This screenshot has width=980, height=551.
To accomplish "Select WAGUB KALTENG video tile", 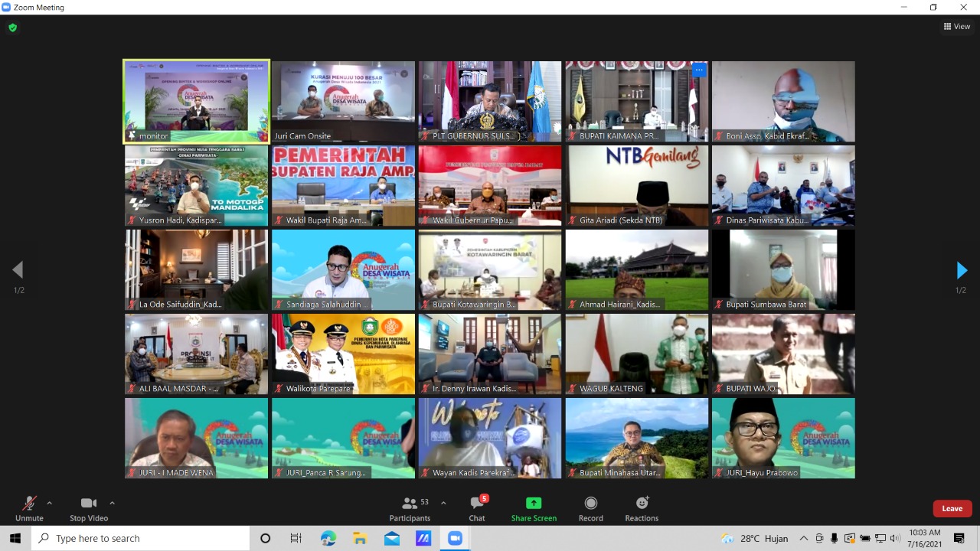I will coord(637,354).
